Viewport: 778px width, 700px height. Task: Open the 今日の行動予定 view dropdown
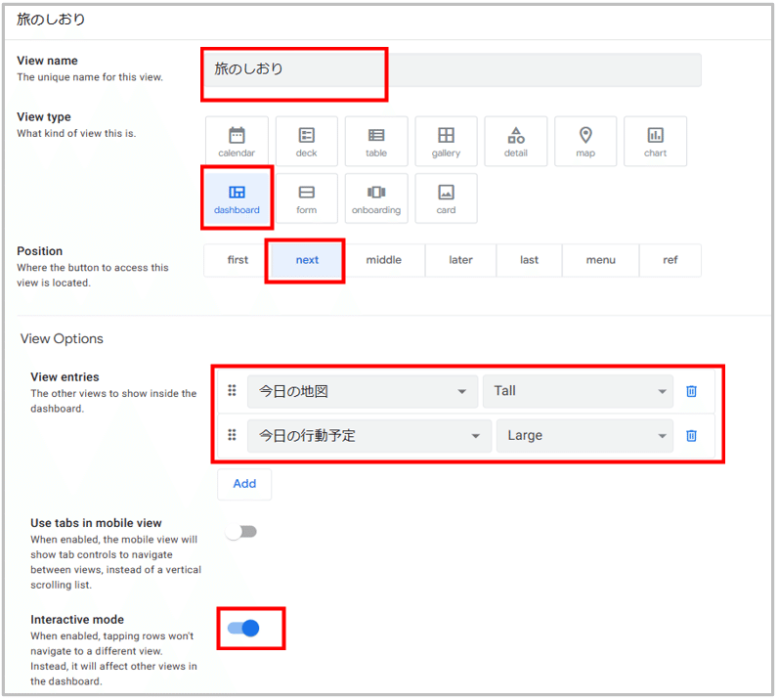[369, 436]
